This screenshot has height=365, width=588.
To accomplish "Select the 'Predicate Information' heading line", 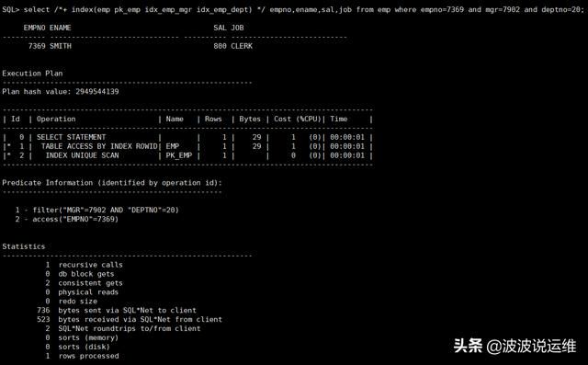I will 112,183.
